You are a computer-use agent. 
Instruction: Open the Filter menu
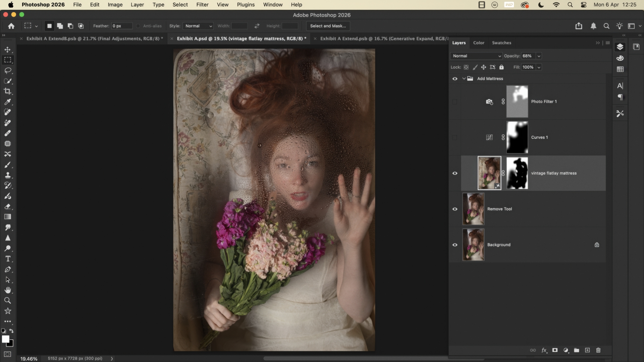coord(202,5)
